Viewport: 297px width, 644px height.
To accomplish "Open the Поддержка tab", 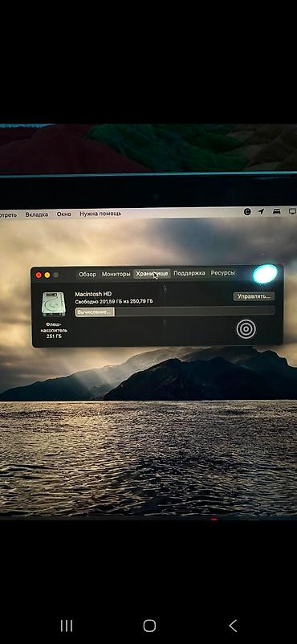I will pyautogui.click(x=189, y=273).
